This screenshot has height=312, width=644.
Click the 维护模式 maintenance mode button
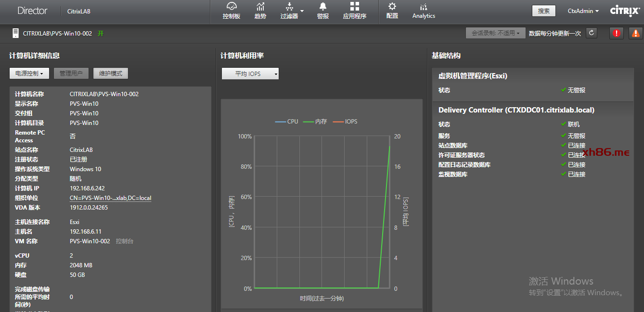click(111, 74)
